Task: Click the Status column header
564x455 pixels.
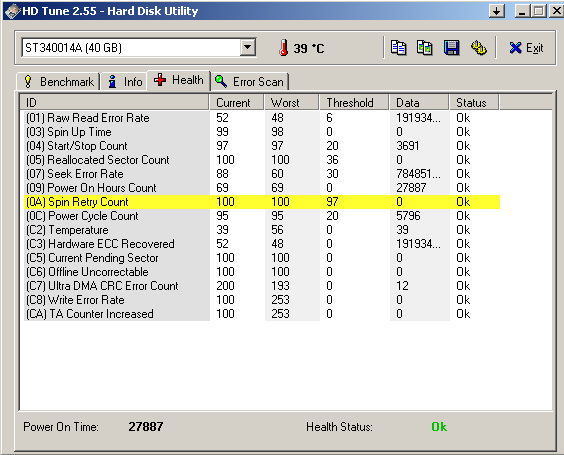Action: 474,103
